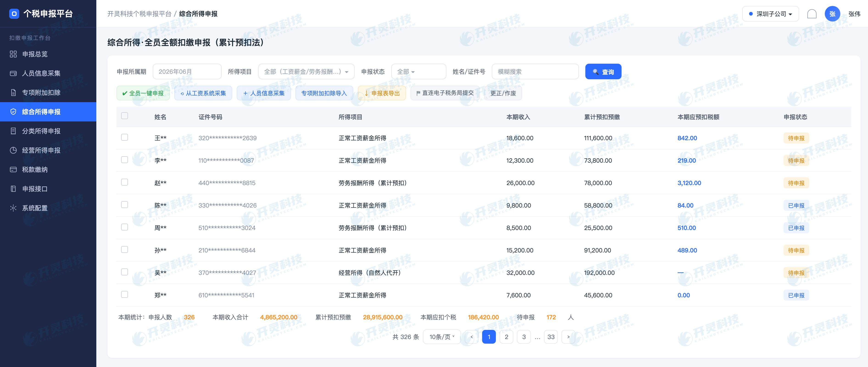Check the row for 郑**
The image size is (868, 367).
(124, 294)
